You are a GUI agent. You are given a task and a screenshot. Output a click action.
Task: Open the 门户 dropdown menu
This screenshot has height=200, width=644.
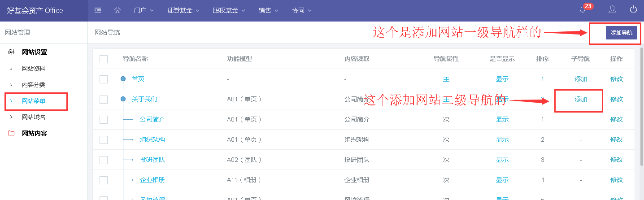pyautogui.click(x=144, y=10)
